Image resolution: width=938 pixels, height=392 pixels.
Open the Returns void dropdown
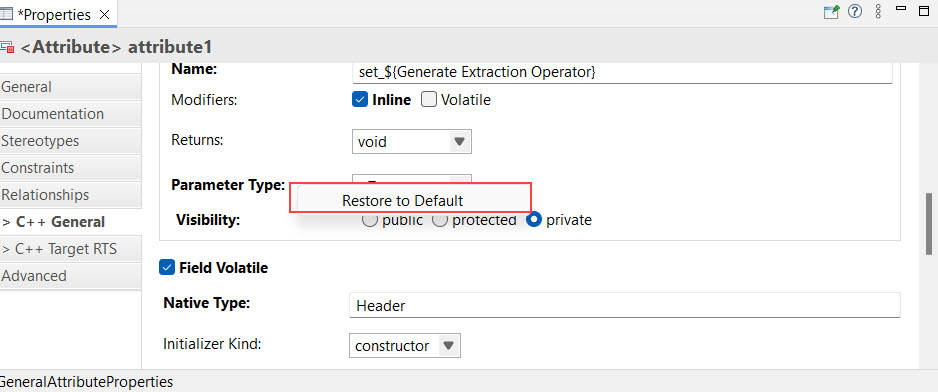412,142
